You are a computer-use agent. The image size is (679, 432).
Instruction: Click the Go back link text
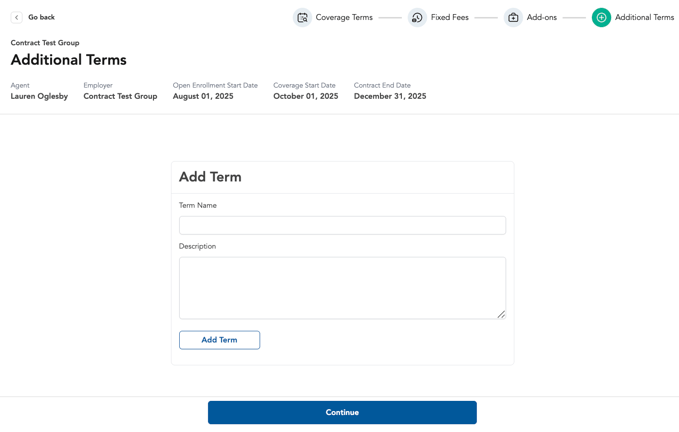(42, 17)
